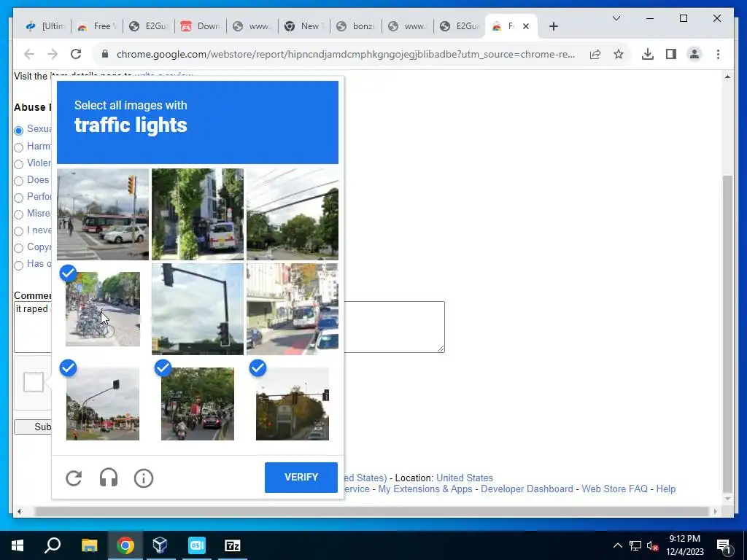Image resolution: width=747 pixels, height=560 pixels.
Task: Select the tile with tree-lined street and van
Action: click(x=198, y=214)
